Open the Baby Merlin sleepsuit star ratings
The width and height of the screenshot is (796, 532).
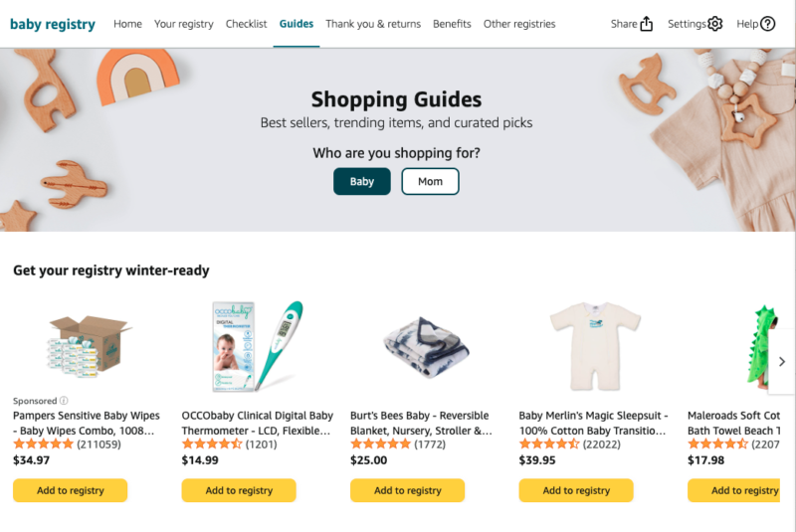(549, 443)
